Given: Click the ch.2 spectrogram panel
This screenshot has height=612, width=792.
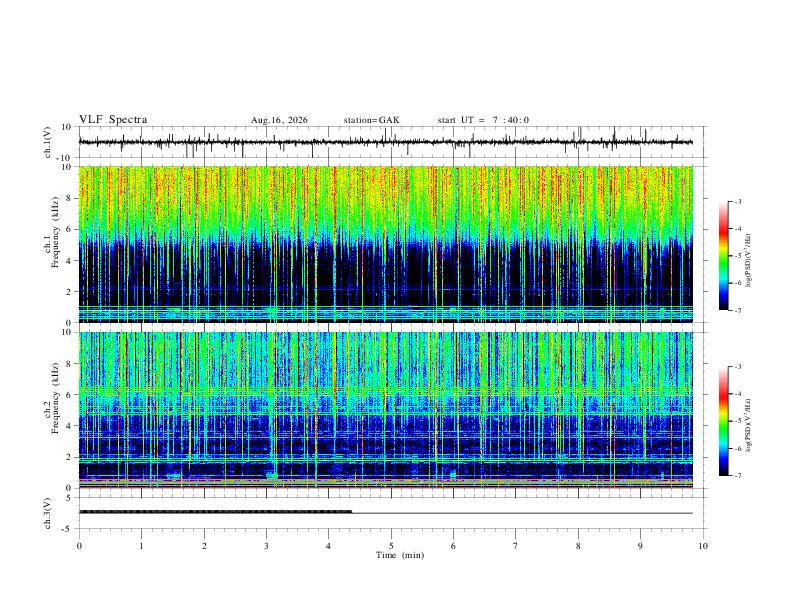Looking at the screenshot, I should 385,410.
